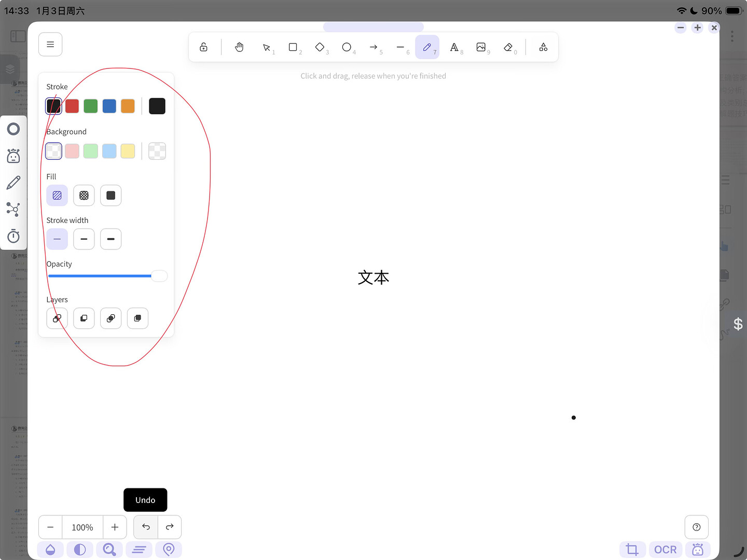This screenshot has width=747, height=560.
Task: Pick the red stroke color swatch
Action: (72, 106)
